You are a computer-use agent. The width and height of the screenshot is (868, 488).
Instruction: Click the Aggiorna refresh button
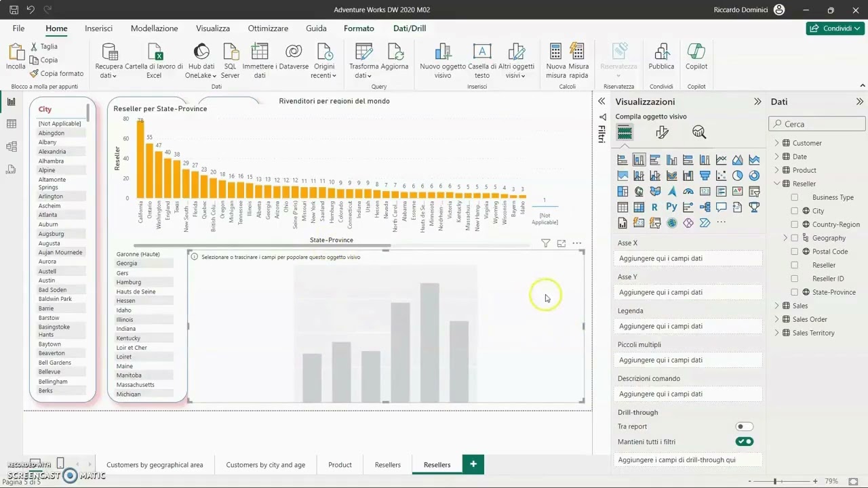(x=395, y=58)
